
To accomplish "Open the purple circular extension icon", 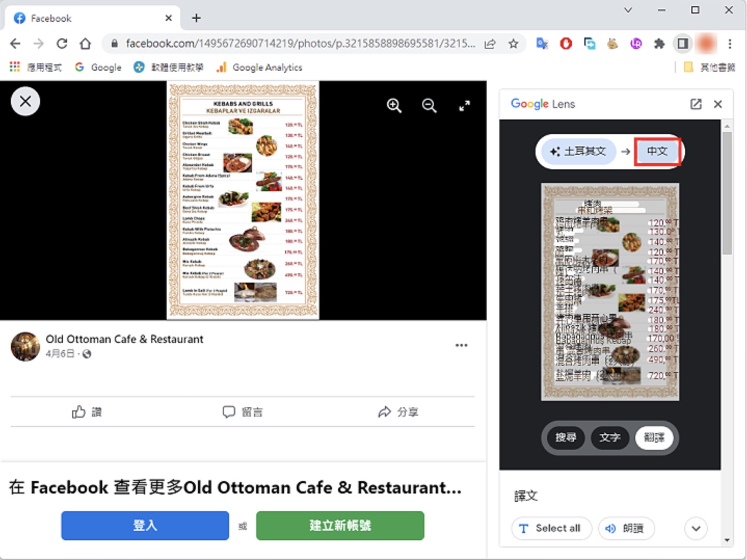I will 636,44.
